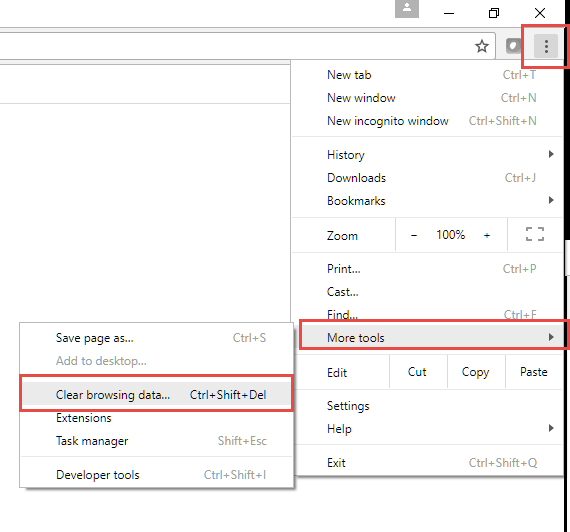Enter fullscreen mode via Zoom row icon
570x532 pixels.
point(535,234)
